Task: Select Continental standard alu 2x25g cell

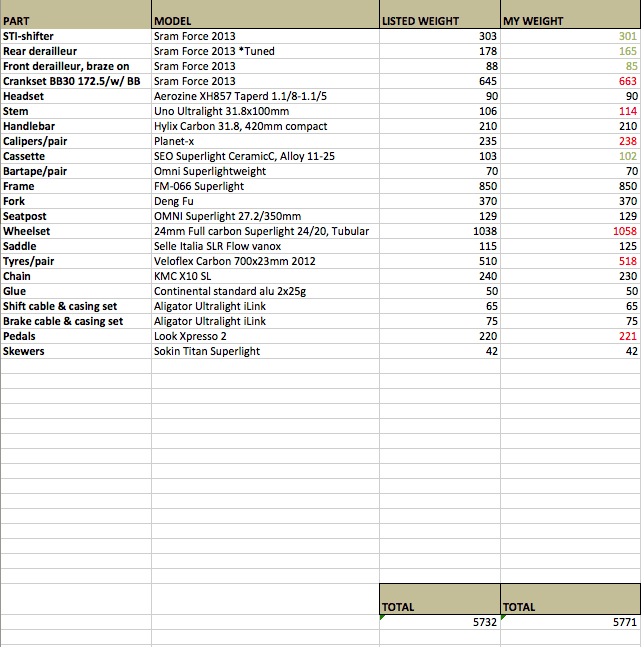Action: [265, 291]
